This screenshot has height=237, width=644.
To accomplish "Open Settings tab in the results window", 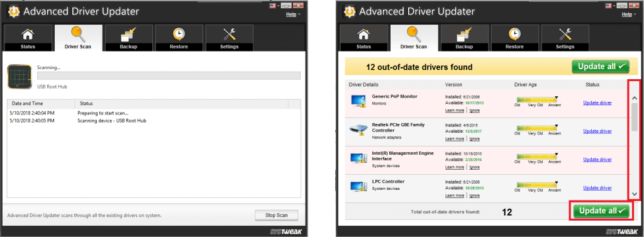I will [565, 38].
